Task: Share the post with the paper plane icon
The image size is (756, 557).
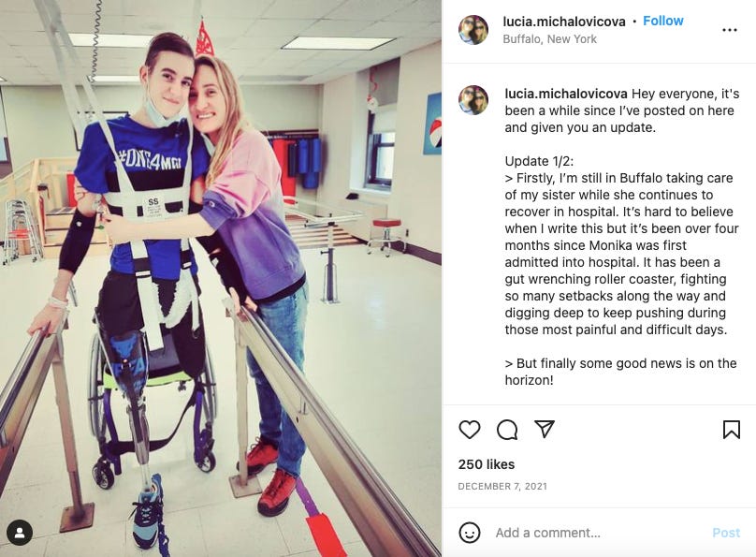Action: (x=545, y=429)
